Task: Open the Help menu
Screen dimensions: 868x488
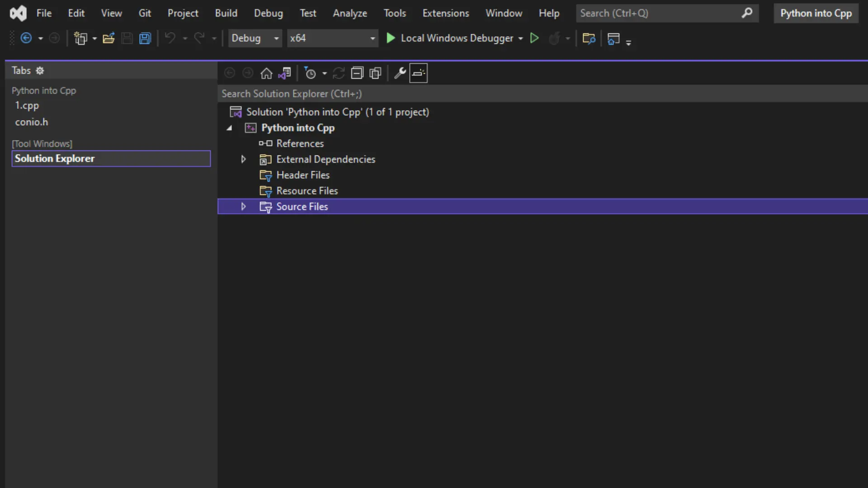Action: pyautogui.click(x=549, y=14)
